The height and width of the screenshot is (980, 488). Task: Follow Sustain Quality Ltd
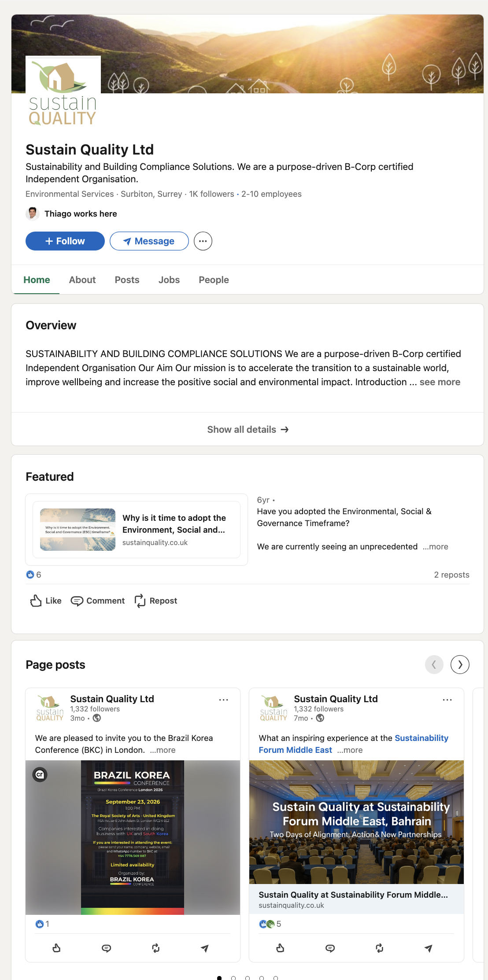click(x=65, y=241)
